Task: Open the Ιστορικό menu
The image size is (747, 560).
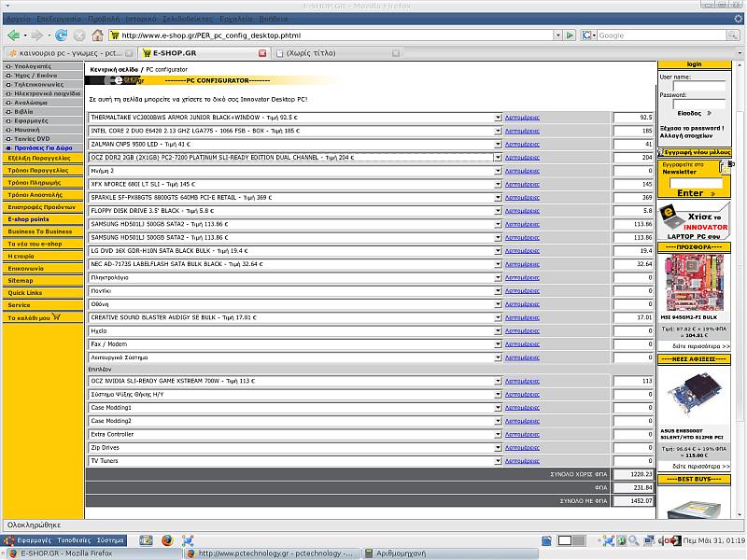Action: click(x=141, y=19)
